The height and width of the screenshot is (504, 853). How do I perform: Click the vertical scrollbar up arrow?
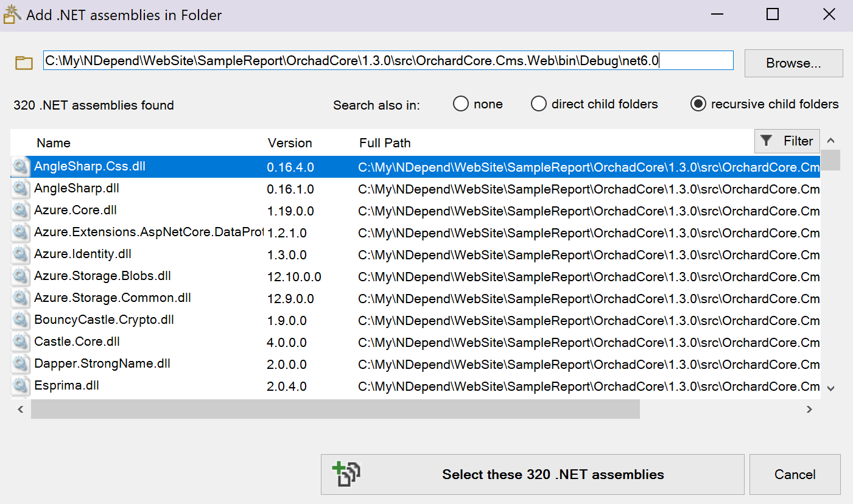point(831,141)
